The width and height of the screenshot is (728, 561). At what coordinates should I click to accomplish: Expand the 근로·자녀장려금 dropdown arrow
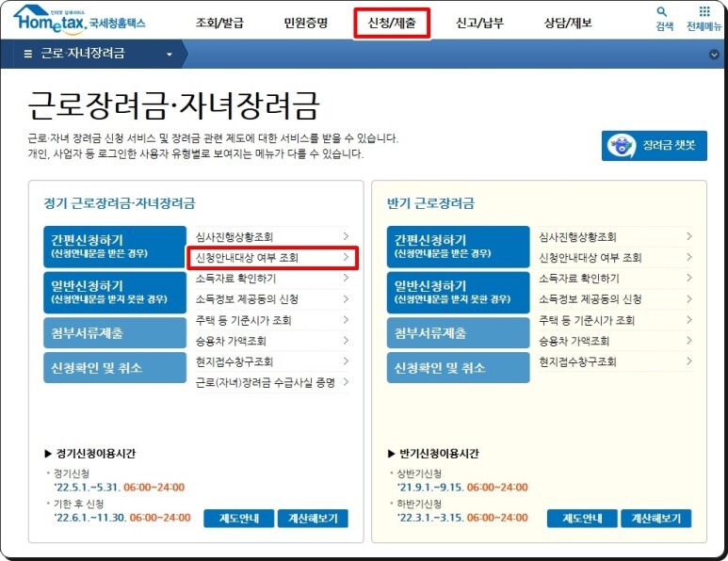(170, 55)
